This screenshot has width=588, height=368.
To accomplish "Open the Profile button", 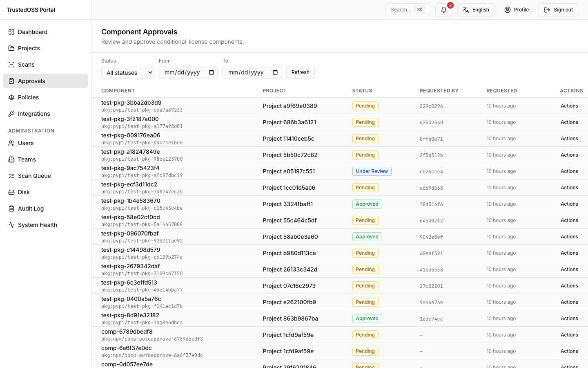I will [517, 10].
